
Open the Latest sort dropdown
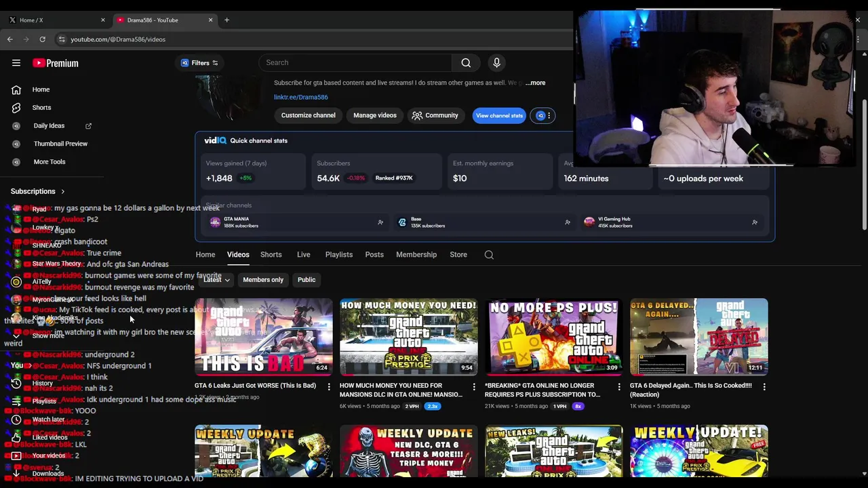[216, 279]
